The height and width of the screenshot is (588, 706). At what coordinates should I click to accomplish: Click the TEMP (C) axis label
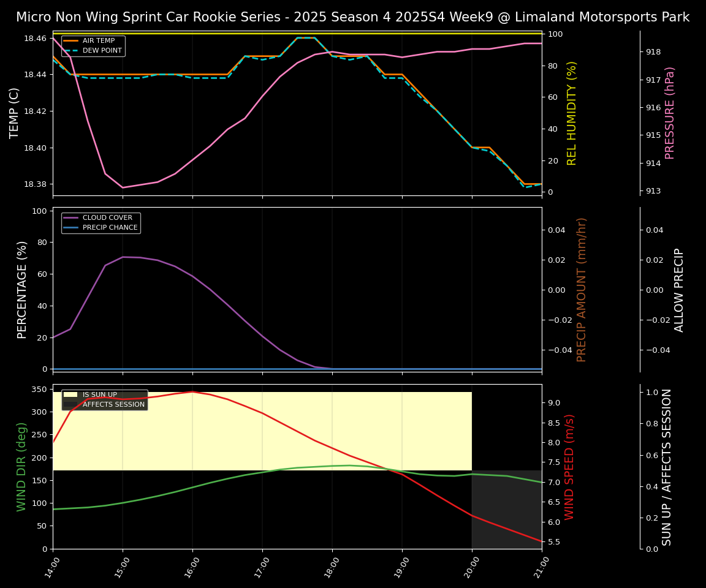pos(14,113)
